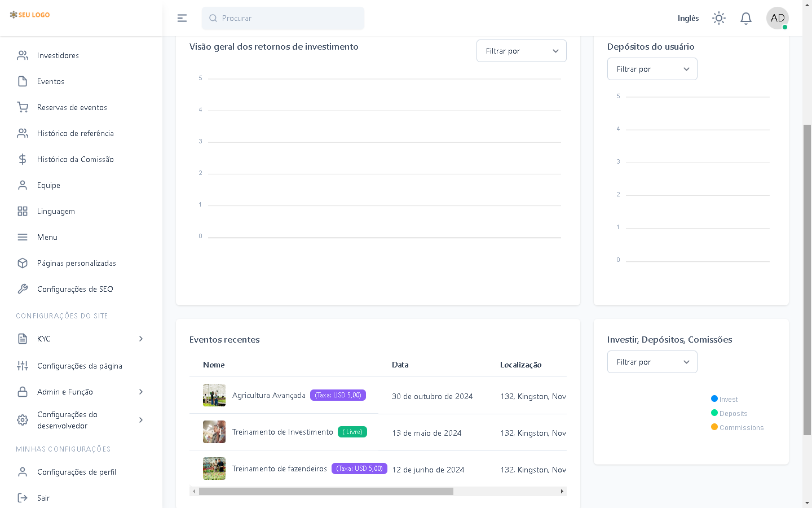Screen dimensions: 812x508
Task: Click the Linguagem grid icon
Action: (x=23, y=211)
